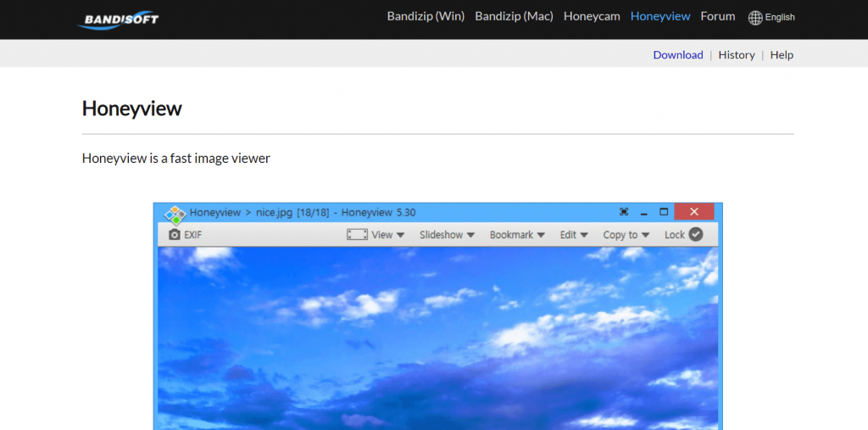Expand the Copy to dropdown
The height and width of the screenshot is (430, 868).
(626, 235)
